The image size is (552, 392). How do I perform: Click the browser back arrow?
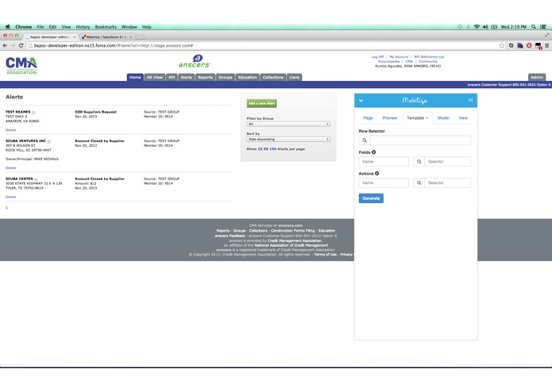coord(5,46)
